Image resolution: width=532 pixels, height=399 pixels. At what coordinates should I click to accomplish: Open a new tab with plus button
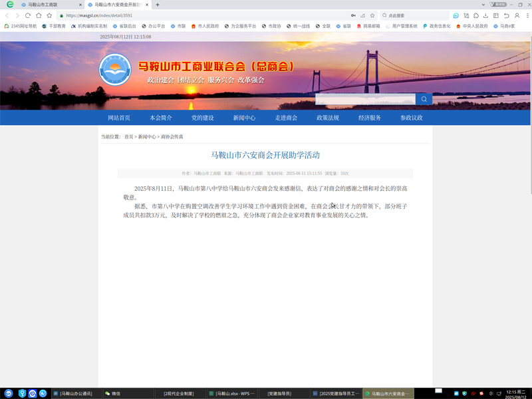click(x=158, y=5)
